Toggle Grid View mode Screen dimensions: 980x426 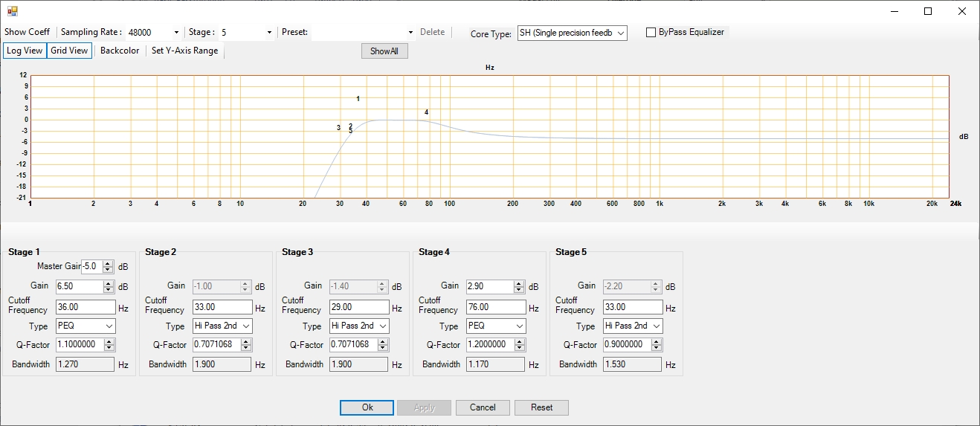pos(69,51)
